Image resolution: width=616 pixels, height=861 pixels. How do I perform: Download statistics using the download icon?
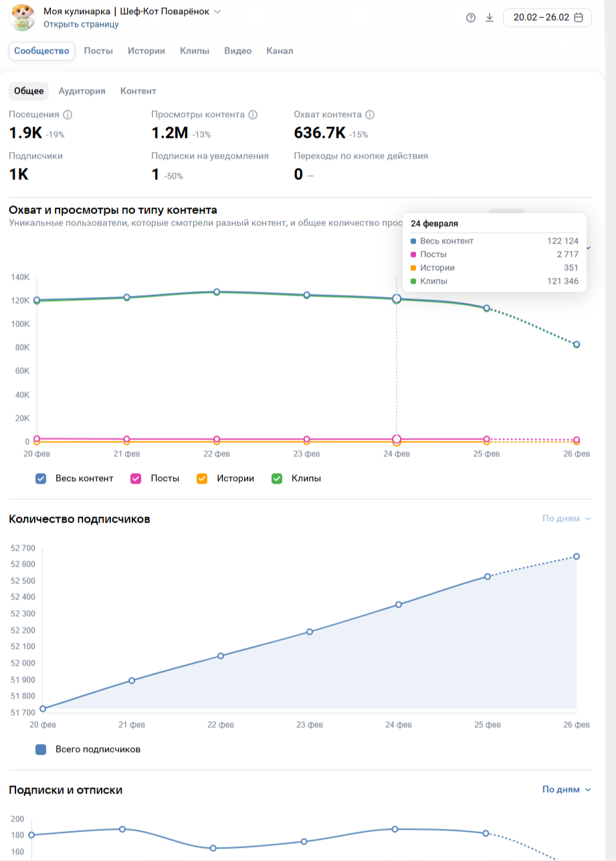click(x=490, y=18)
